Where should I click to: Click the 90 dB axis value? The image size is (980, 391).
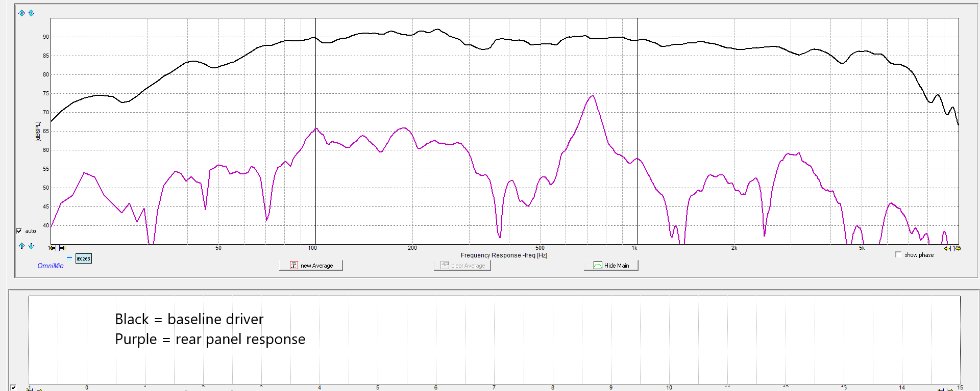[x=46, y=37]
